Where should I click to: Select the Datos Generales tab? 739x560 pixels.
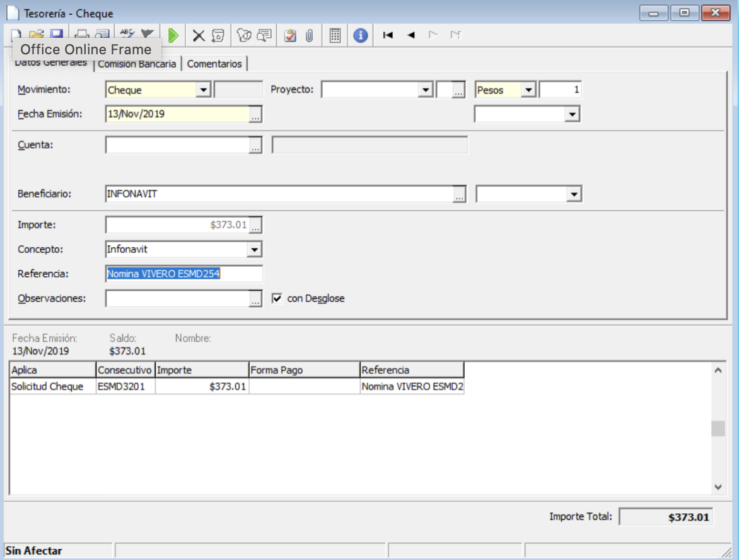click(x=51, y=62)
